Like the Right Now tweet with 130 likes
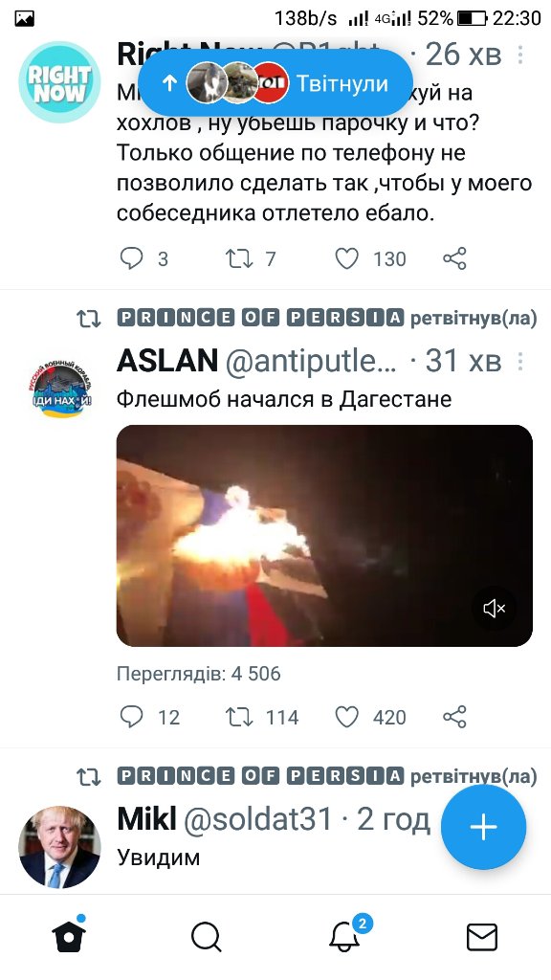This screenshot has width=551, height=980. tap(346, 258)
